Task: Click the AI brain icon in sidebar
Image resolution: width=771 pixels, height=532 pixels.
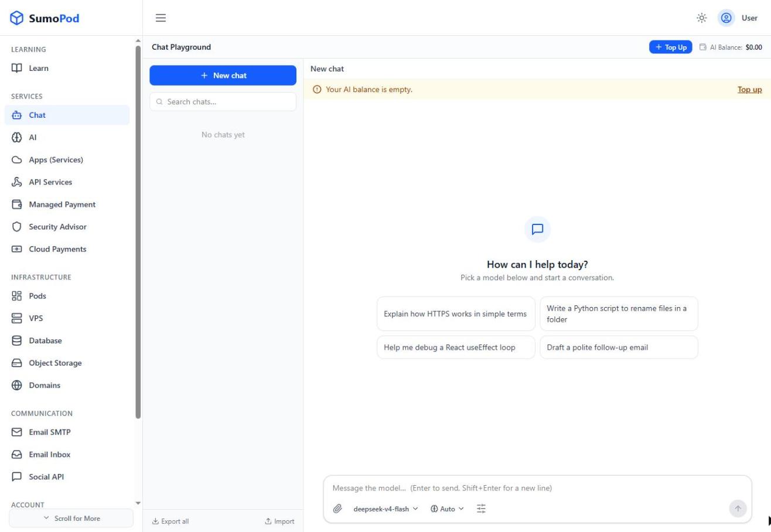Action: coord(17,137)
